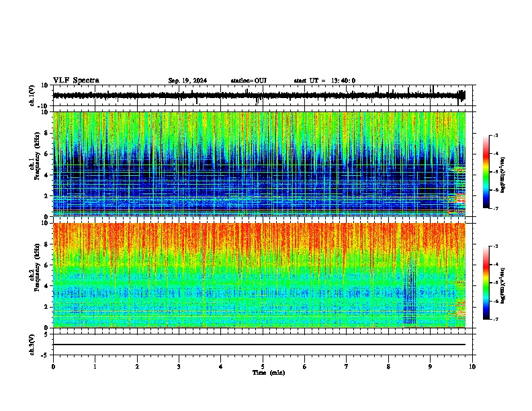Screen dimensions: 532x411
Task: Click the "VLF Spectra" title text
Action: coord(76,81)
